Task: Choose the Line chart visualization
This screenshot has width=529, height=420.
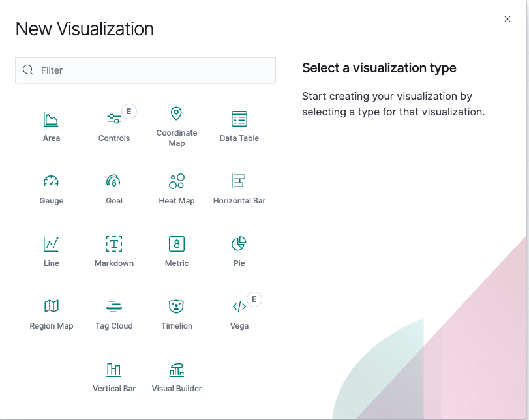Action: coord(52,250)
